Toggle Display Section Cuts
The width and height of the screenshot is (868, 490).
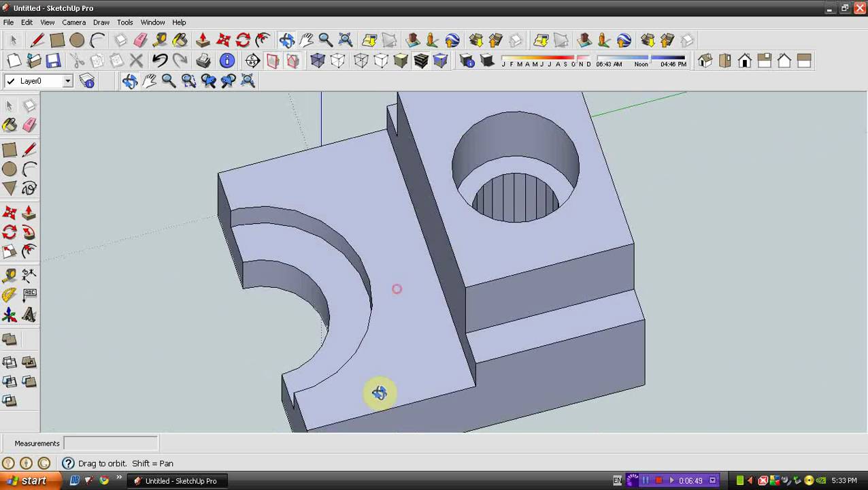(293, 61)
